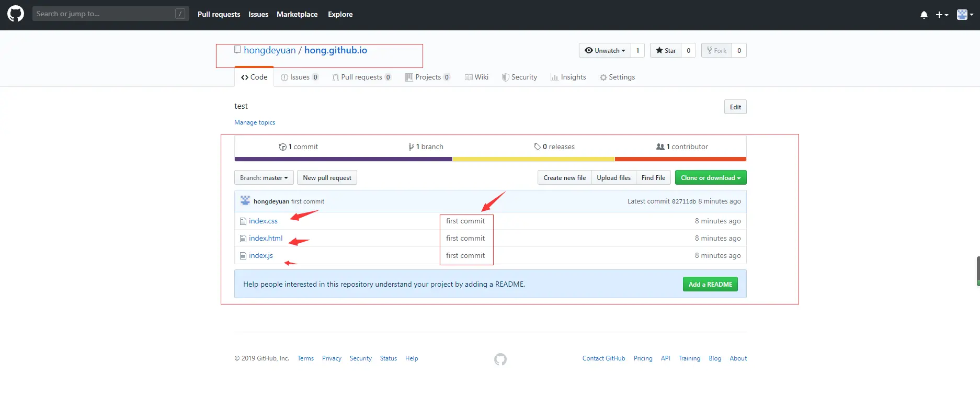Open notifications bell icon

point(924,15)
